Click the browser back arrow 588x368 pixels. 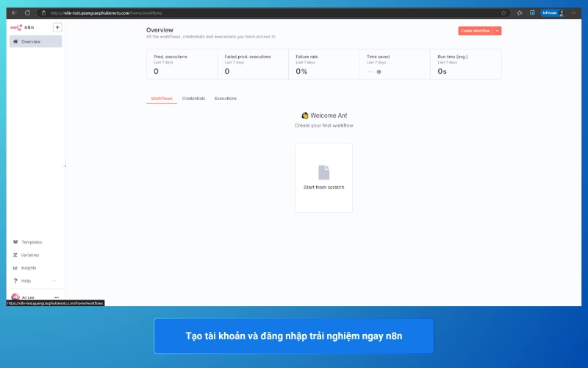click(15, 13)
